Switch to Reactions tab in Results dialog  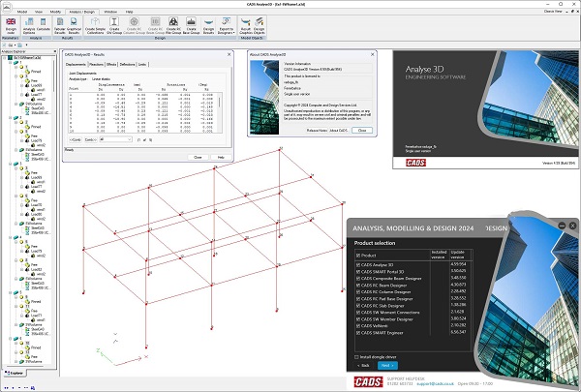(x=96, y=65)
